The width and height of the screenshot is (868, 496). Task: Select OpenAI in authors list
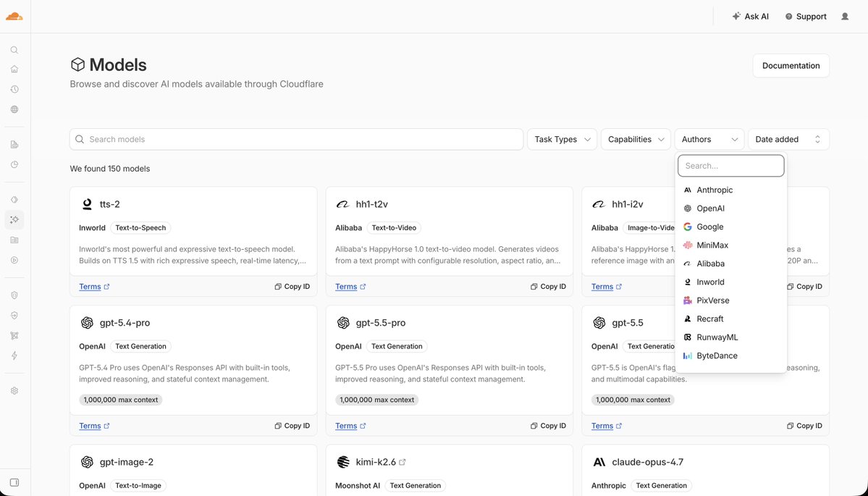point(730,208)
